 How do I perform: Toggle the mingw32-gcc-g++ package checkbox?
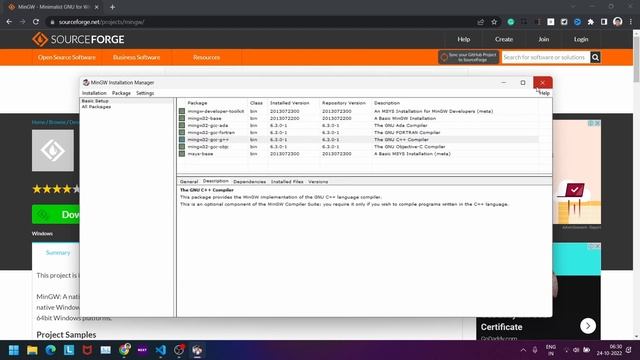tap(182, 140)
